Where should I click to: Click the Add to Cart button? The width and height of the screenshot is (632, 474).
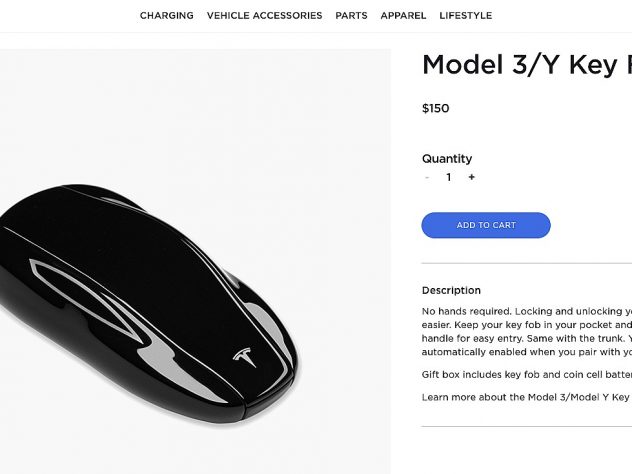coord(486,225)
